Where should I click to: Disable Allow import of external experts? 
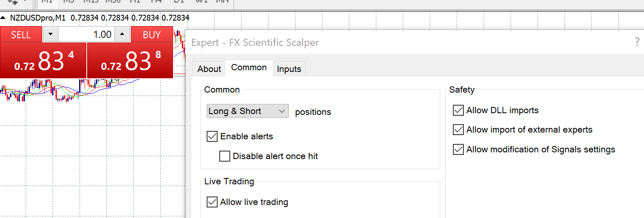[x=458, y=130]
